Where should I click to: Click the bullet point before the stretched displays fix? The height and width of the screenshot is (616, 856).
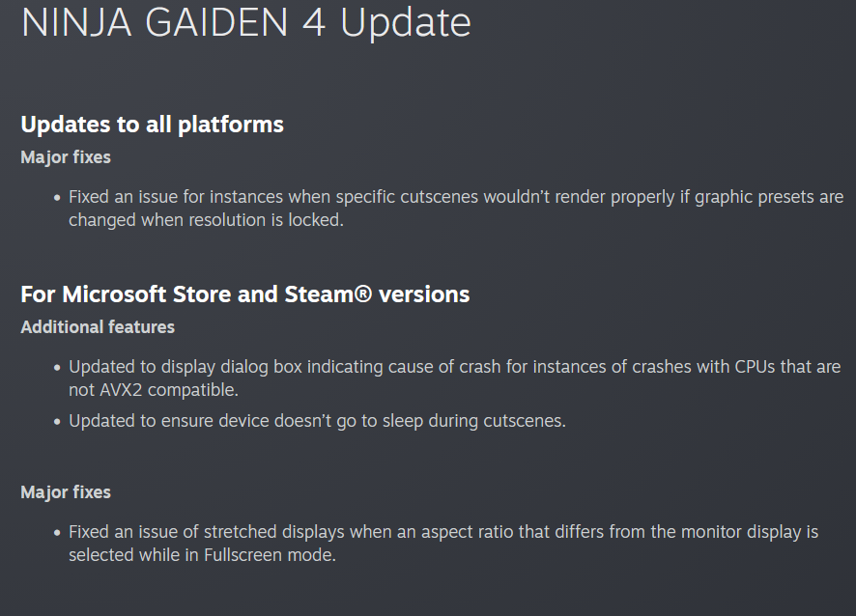pyautogui.click(x=57, y=533)
